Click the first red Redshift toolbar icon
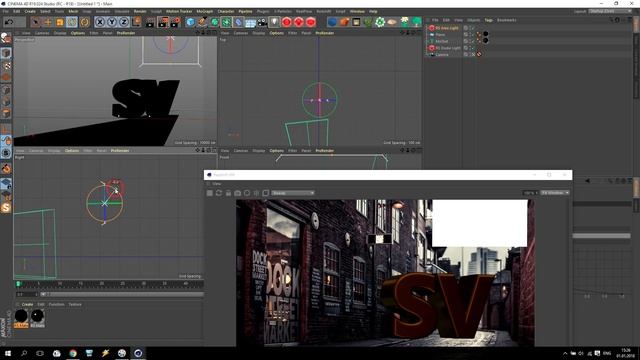Image resolution: width=640 pixels, height=360 pixels. tap(287, 22)
